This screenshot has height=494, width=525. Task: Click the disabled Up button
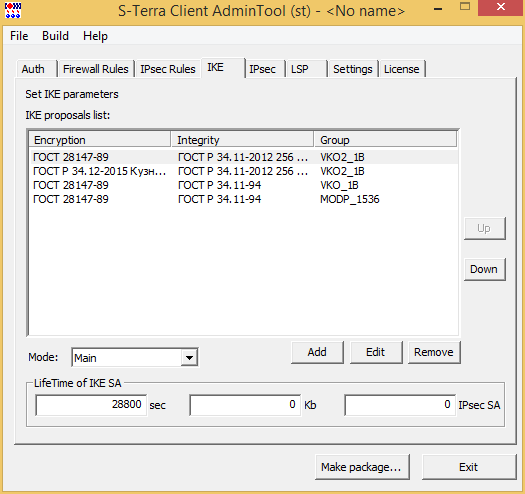(484, 228)
